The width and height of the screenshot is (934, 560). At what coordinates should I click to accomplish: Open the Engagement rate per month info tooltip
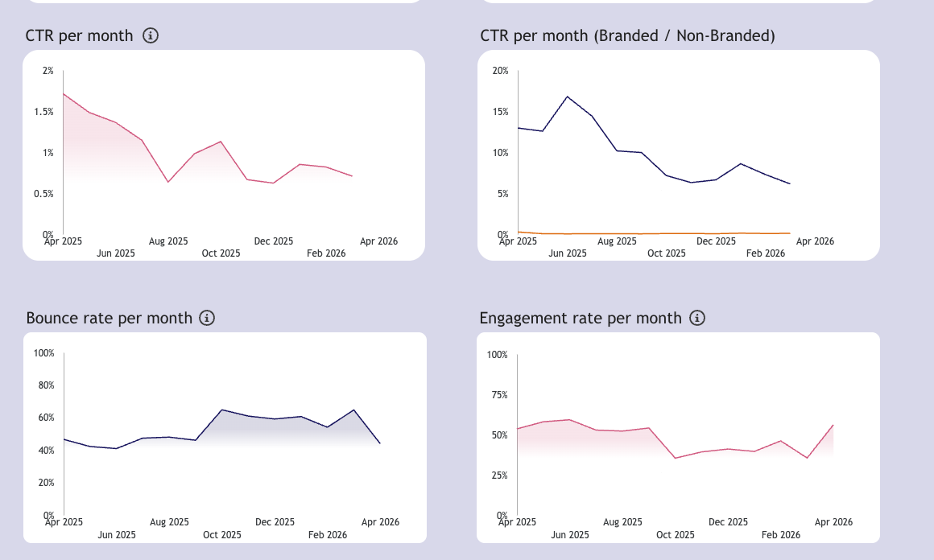point(697,318)
